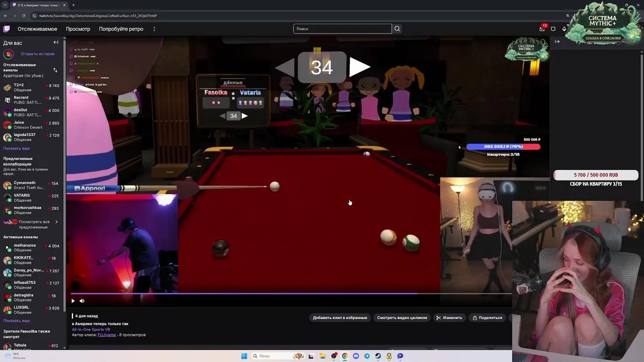Play the clip with the play button
Screen dimensions: 644x362
pyautogui.click(x=73, y=301)
